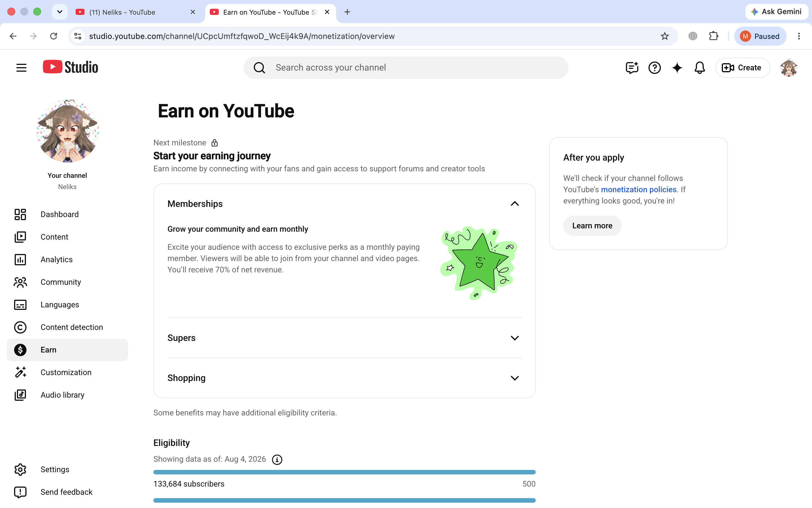
Task: Open the hamburger navigation menu
Action: coord(21,67)
